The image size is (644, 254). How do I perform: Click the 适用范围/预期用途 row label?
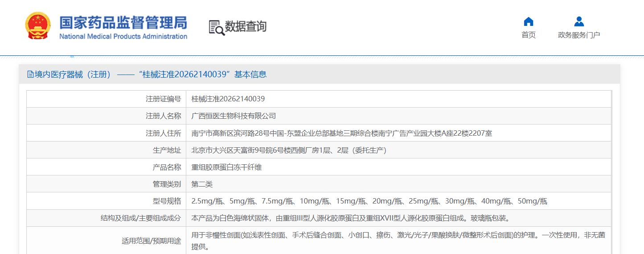(151, 241)
